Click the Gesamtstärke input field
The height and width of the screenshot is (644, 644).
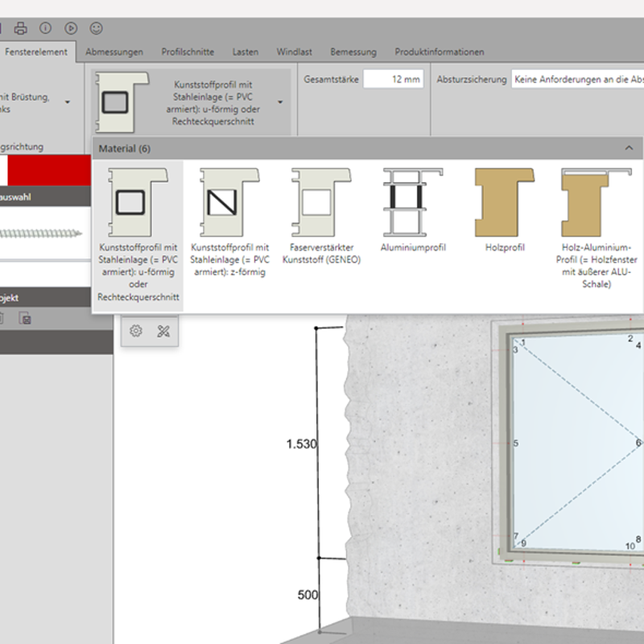click(393, 80)
